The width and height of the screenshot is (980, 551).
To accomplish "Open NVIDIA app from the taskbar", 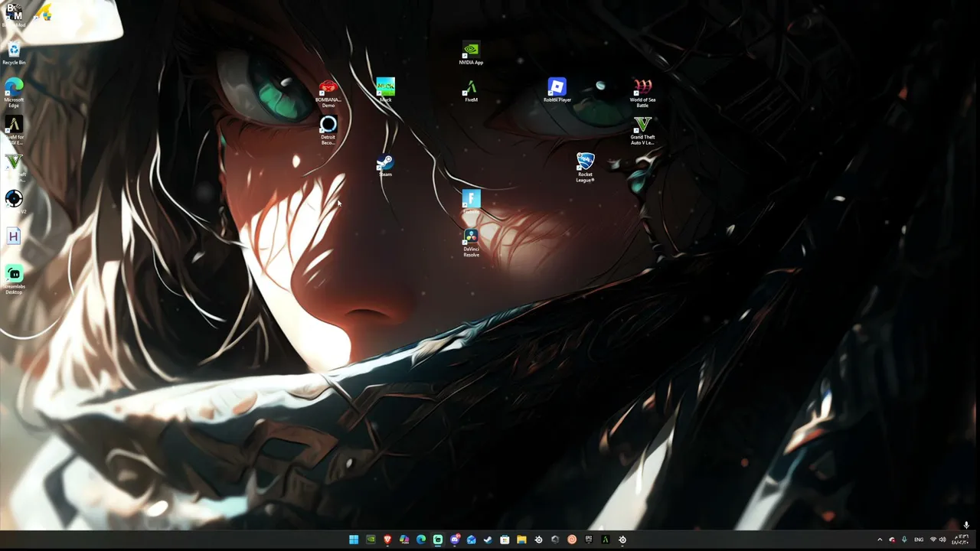I will pyautogui.click(x=371, y=540).
